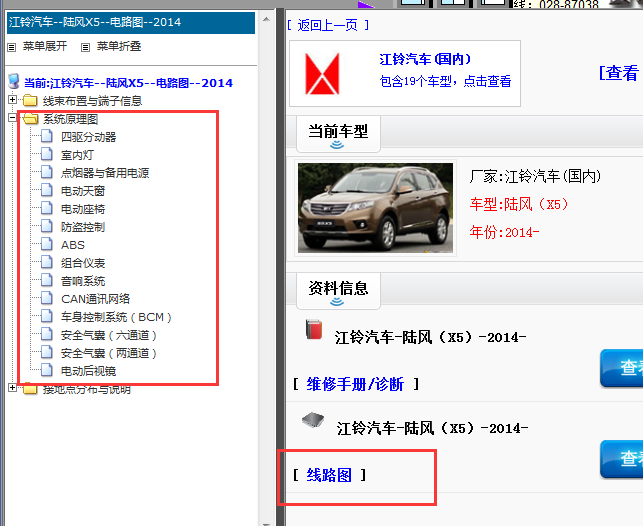This screenshot has width=643, height=526.
Task: Click the page icon for 电动座椅
Action: [x=47, y=208]
